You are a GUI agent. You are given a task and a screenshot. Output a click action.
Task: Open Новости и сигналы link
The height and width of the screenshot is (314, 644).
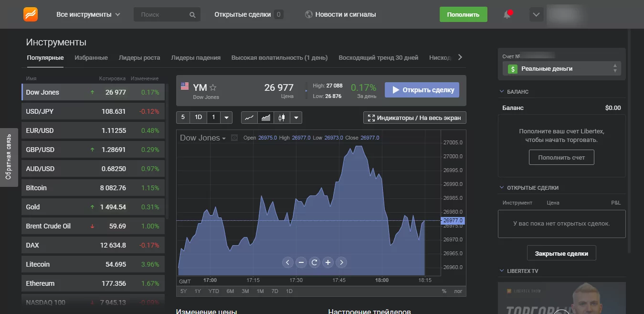click(340, 14)
